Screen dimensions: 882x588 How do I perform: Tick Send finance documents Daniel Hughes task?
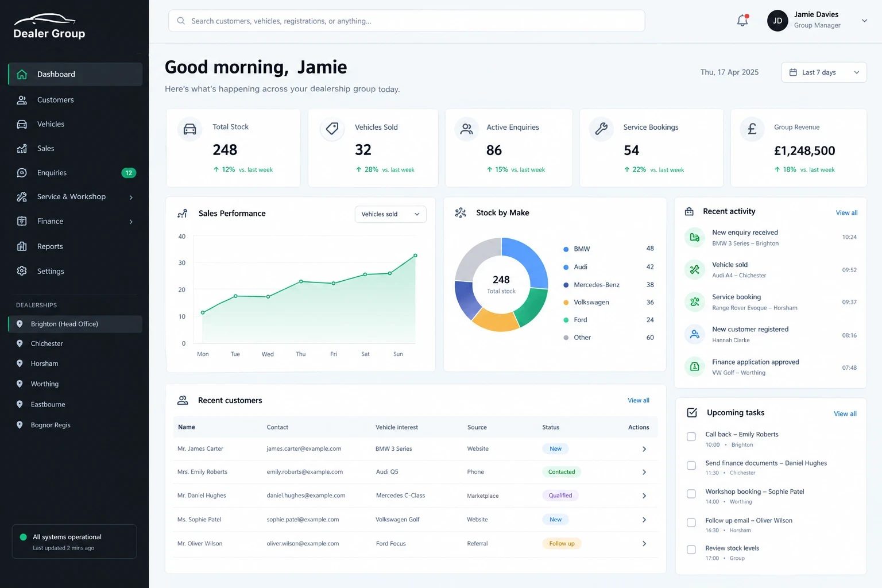tap(691, 466)
